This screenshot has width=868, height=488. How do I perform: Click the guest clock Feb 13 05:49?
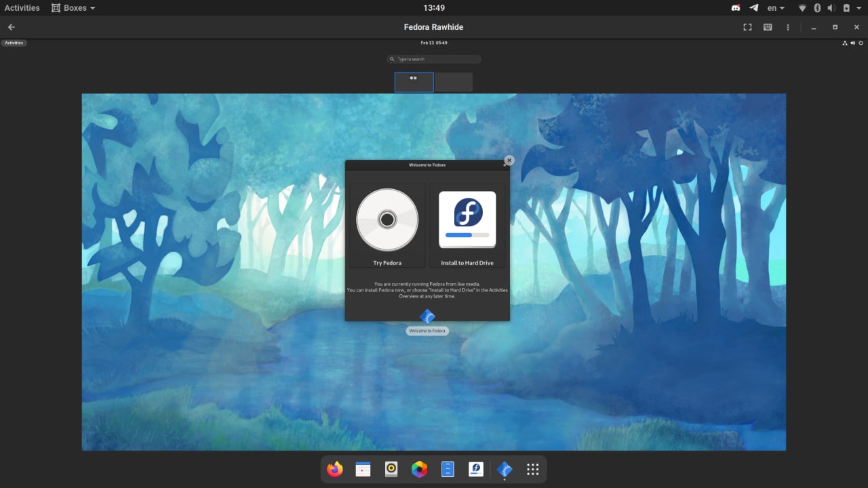[434, 43]
